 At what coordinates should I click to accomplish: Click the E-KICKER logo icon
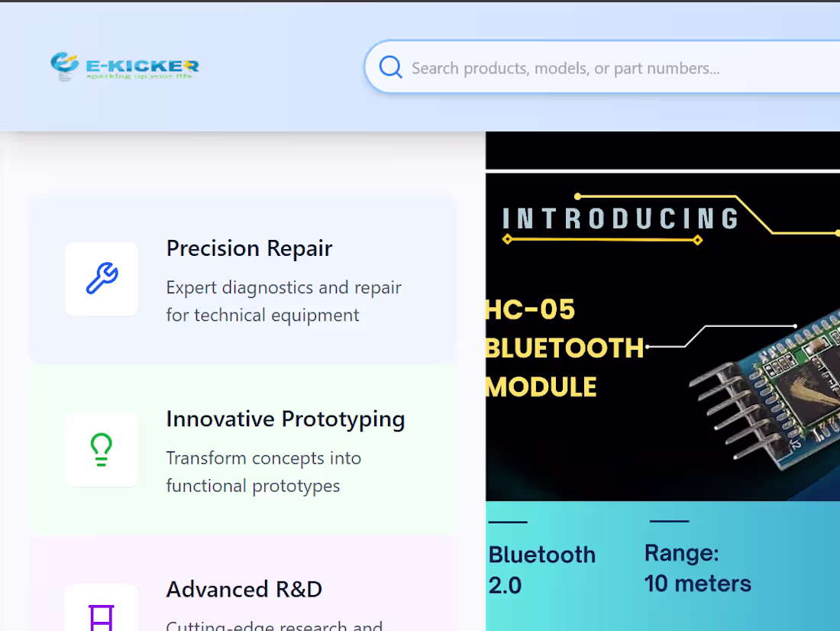tap(65, 63)
